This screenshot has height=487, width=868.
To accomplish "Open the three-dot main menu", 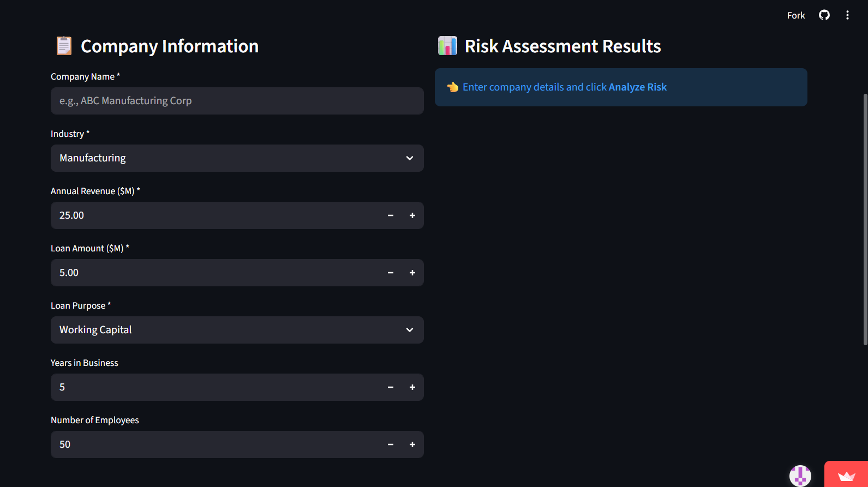I will click(847, 15).
